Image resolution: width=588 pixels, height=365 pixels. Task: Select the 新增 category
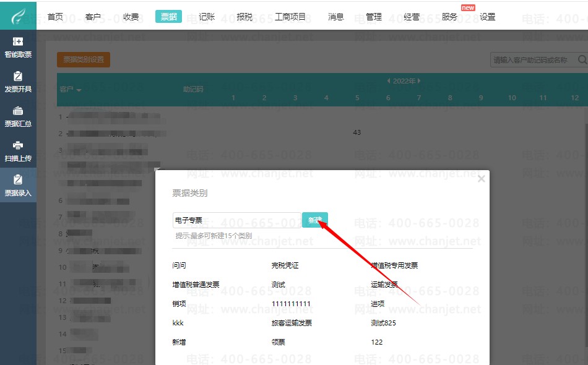click(179, 342)
